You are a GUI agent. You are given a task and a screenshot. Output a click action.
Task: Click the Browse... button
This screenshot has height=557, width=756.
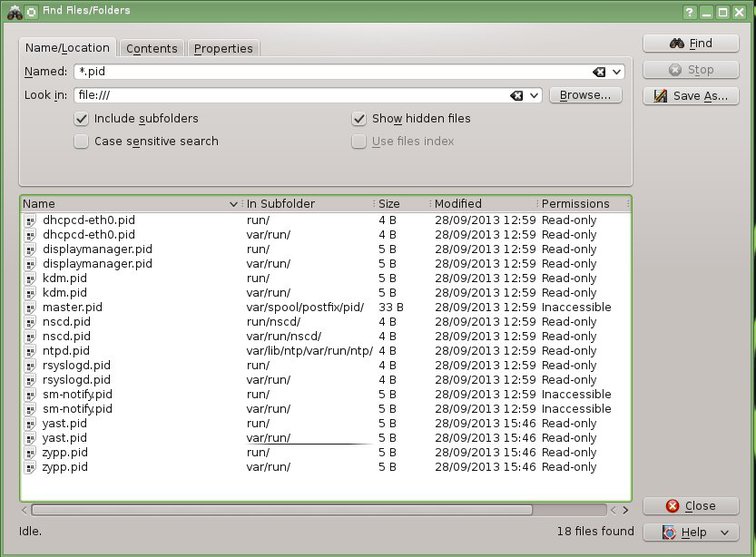585,95
